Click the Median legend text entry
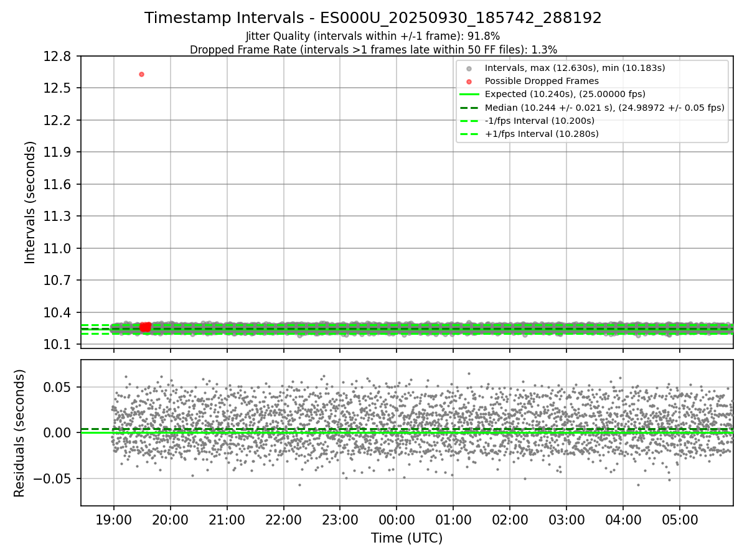Screen dimensions: 747x560 (x=604, y=108)
